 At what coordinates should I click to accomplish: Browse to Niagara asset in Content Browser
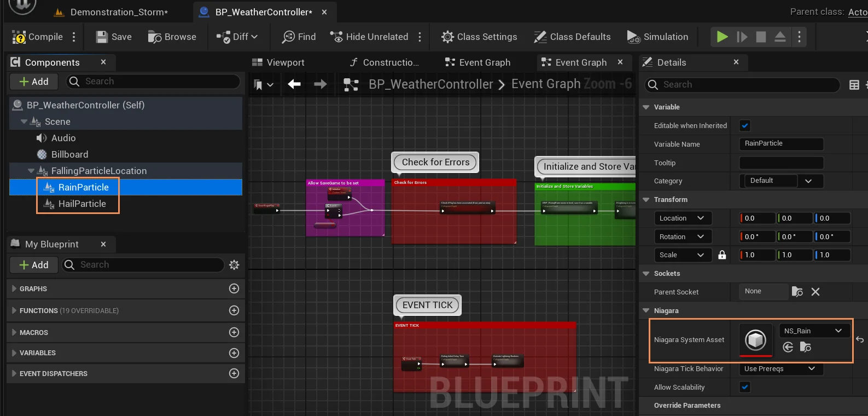tap(805, 347)
